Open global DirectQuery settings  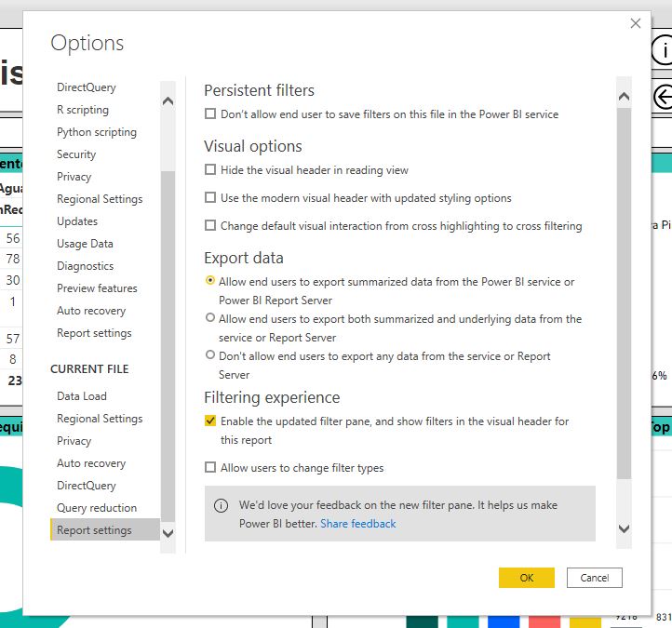(x=87, y=87)
